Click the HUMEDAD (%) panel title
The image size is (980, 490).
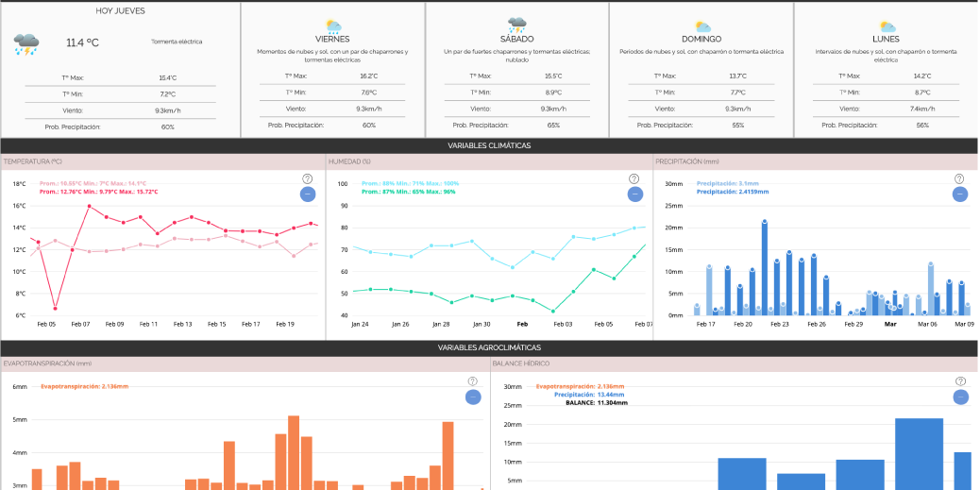[x=350, y=161]
